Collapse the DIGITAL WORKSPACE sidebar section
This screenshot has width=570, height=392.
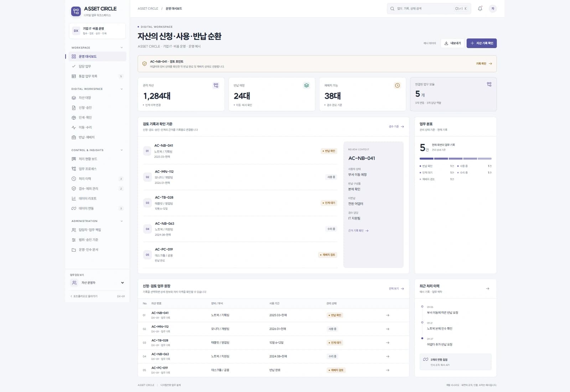[x=121, y=89]
